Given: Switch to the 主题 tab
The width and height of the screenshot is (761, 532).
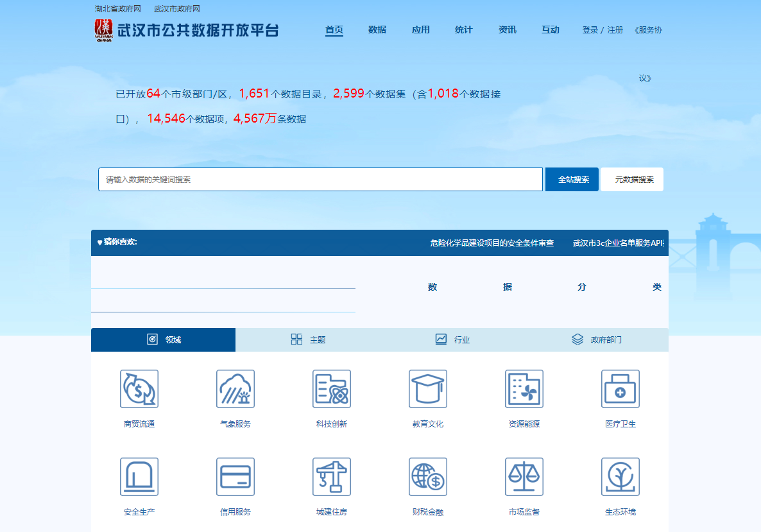Looking at the screenshot, I should click(309, 339).
